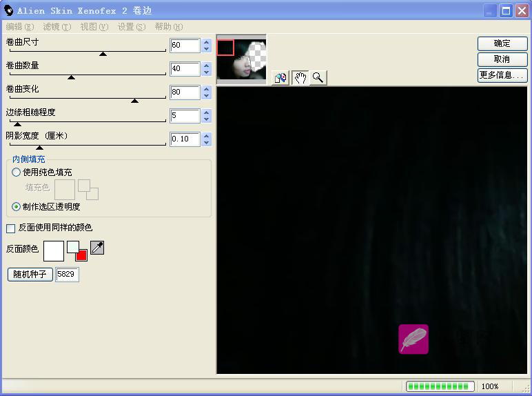532x396 pixels.
Task: Open the 设置(S) menu
Action: click(132, 26)
